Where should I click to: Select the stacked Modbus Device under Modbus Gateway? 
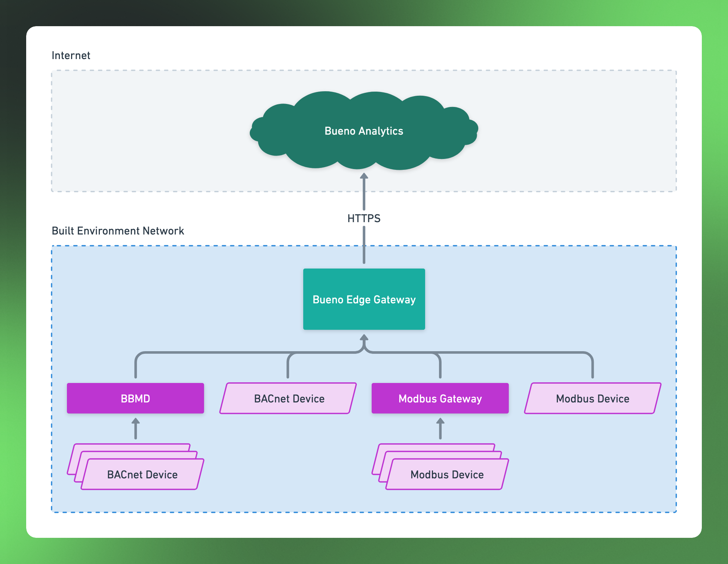click(447, 474)
